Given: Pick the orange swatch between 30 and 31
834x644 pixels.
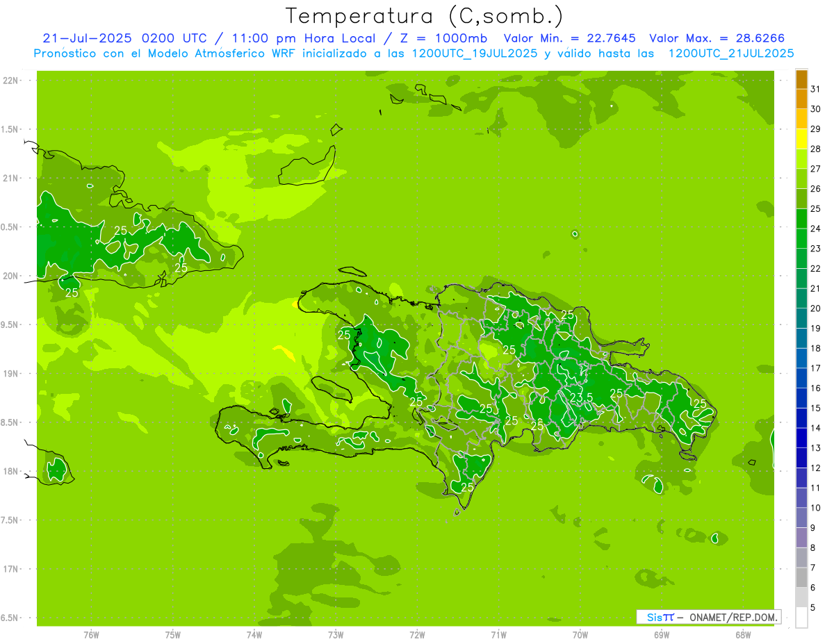Looking at the screenshot, I should [801, 99].
